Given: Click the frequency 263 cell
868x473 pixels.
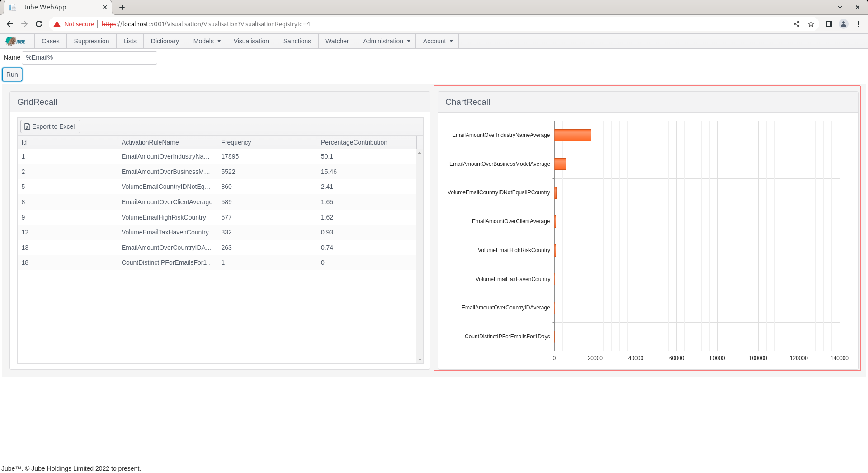Looking at the screenshot, I should pos(267,248).
